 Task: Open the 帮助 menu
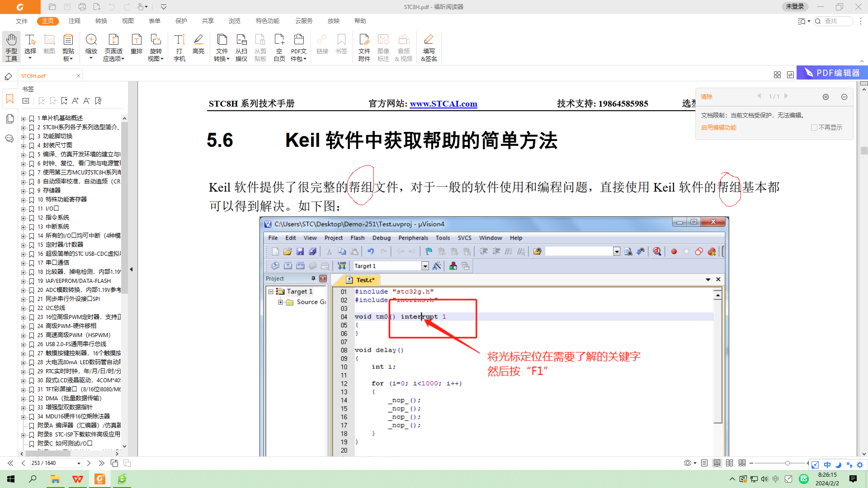point(360,21)
